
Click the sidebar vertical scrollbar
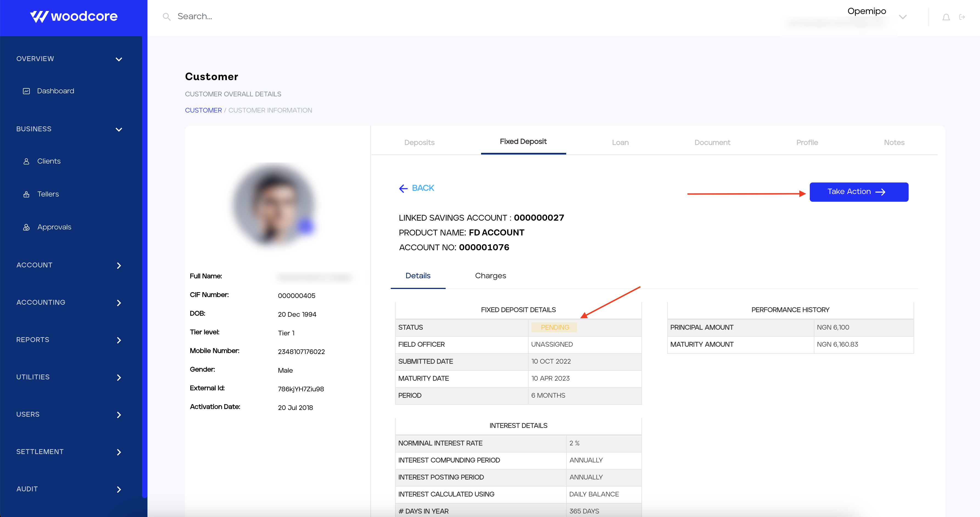pyautogui.click(x=144, y=266)
